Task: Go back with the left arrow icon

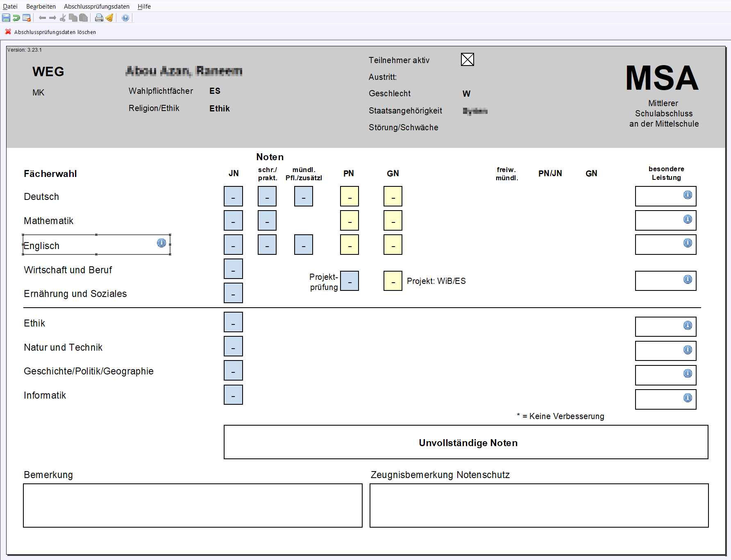Action: point(42,18)
